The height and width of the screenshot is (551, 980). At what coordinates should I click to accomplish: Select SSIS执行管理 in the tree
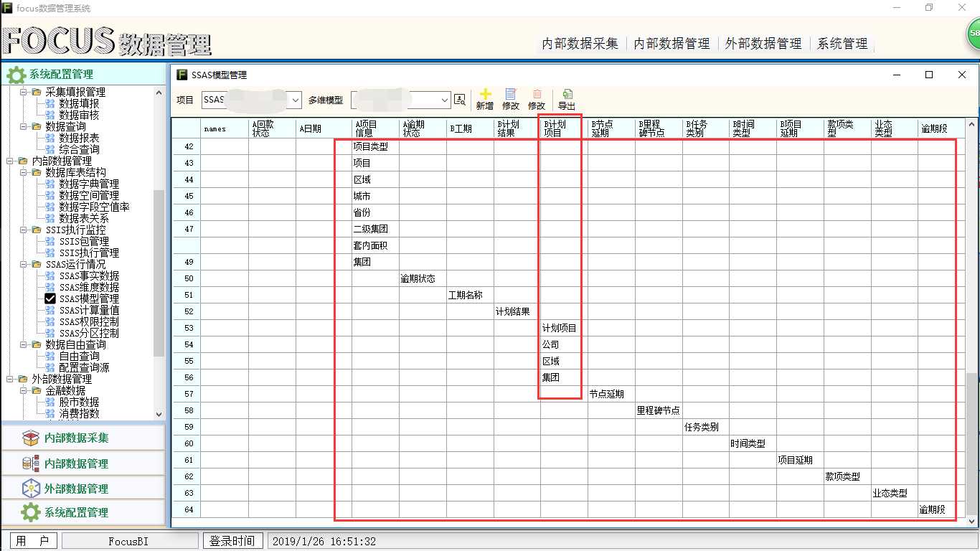click(x=89, y=253)
